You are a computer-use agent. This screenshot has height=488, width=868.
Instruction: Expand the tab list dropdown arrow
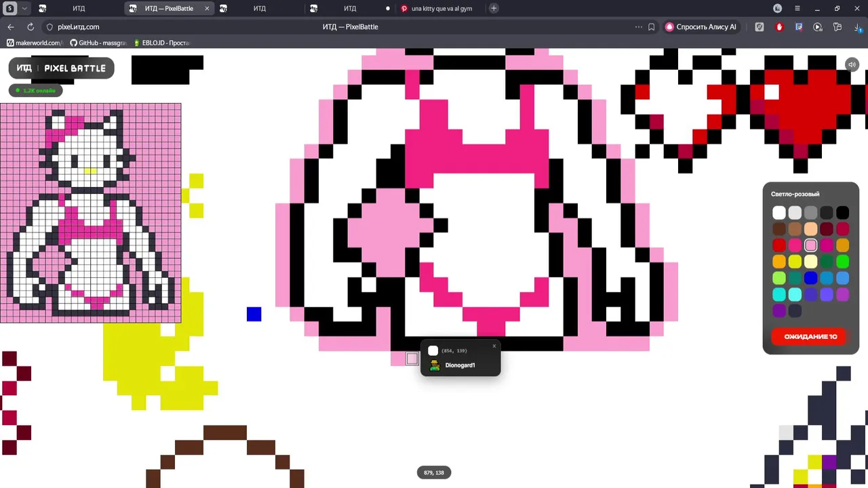(x=24, y=8)
